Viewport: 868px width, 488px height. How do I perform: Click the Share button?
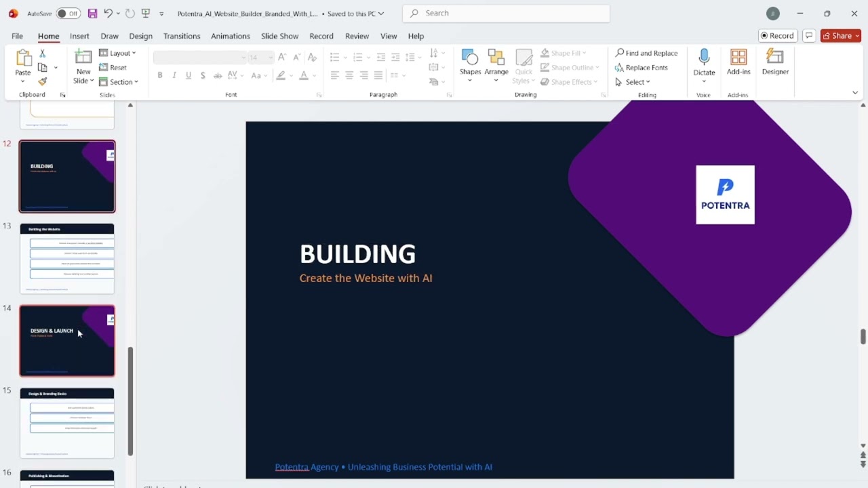coord(841,36)
